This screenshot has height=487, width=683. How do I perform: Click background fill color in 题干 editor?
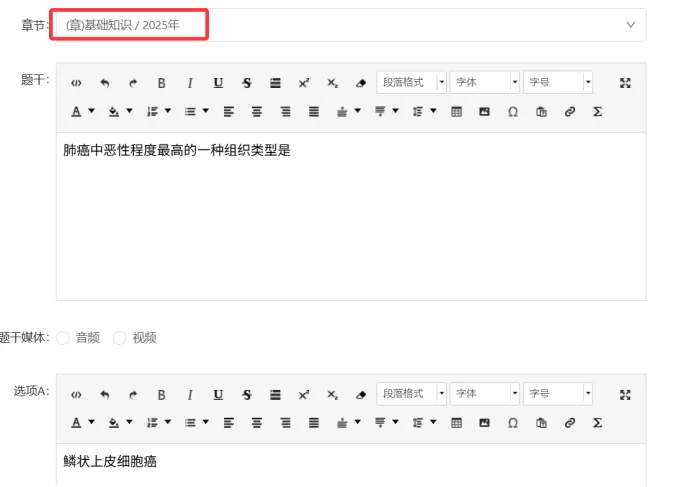(x=114, y=112)
